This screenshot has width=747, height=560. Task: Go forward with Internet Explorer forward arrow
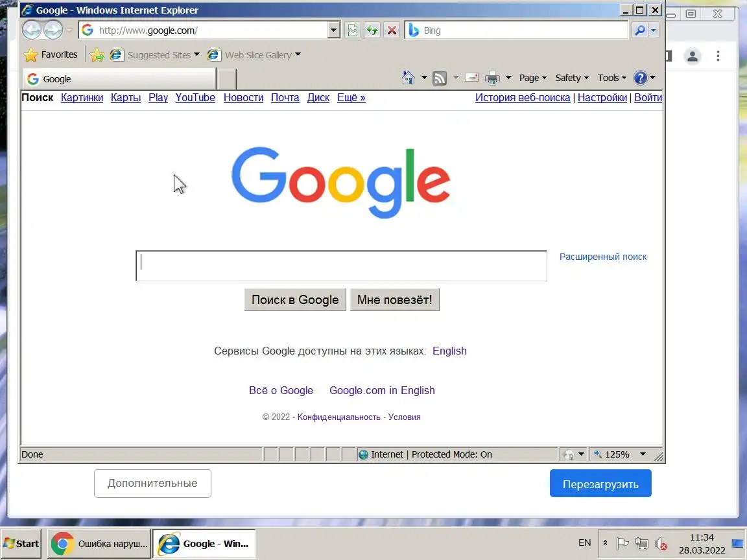(53, 30)
